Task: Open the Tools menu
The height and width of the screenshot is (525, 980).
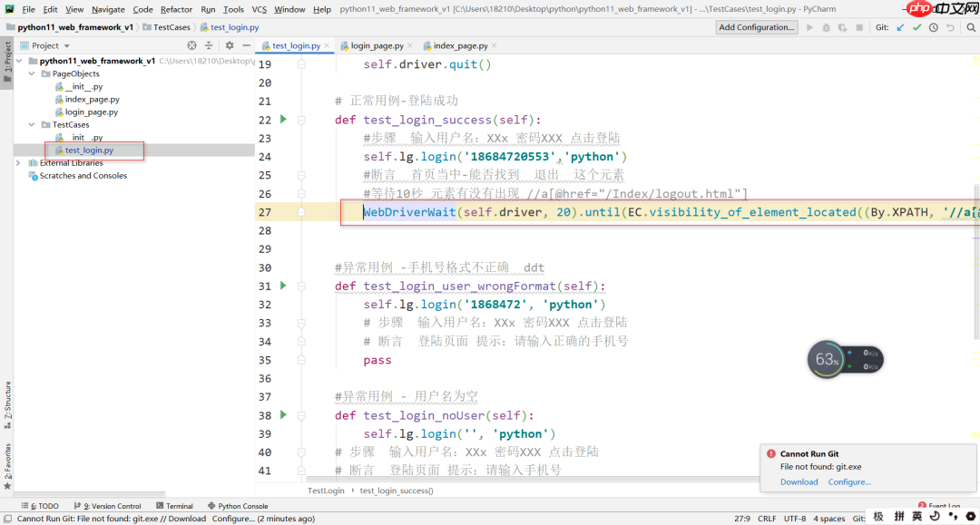Action: [233, 9]
